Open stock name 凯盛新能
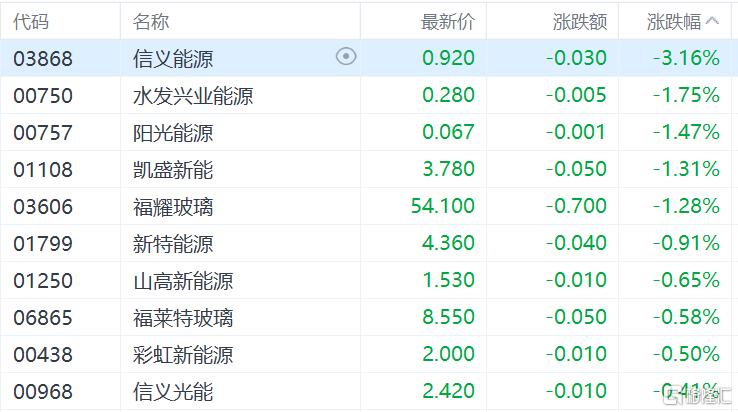738x412 pixels. (173, 170)
